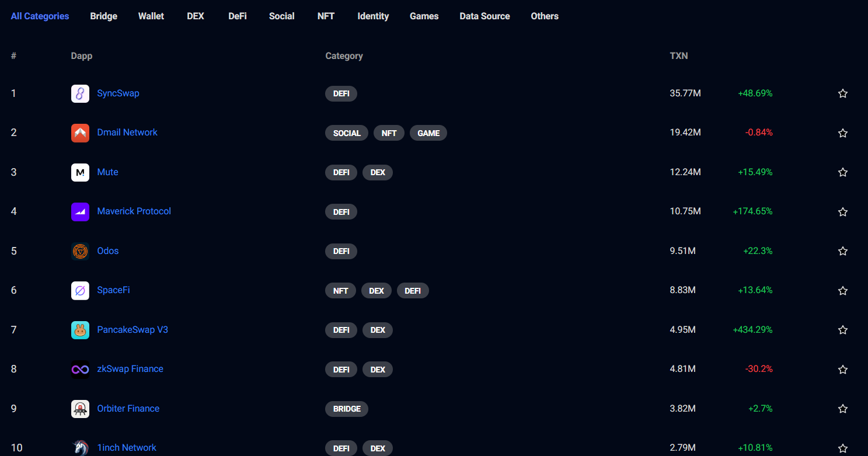Filter dapps by NFT tab

[x=326, y=16]
